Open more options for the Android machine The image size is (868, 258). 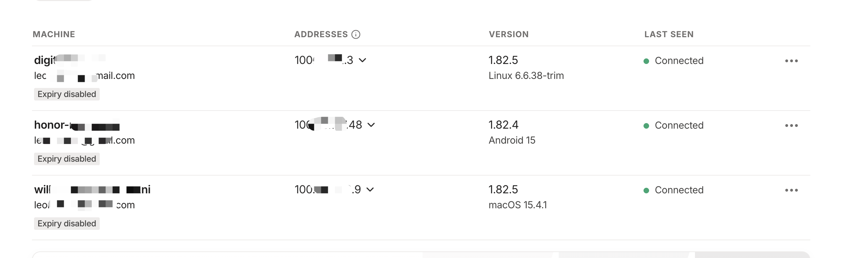[791, 126]
